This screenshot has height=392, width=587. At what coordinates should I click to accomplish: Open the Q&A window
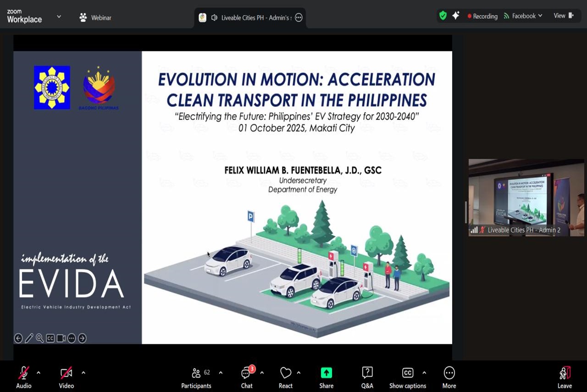367,378
